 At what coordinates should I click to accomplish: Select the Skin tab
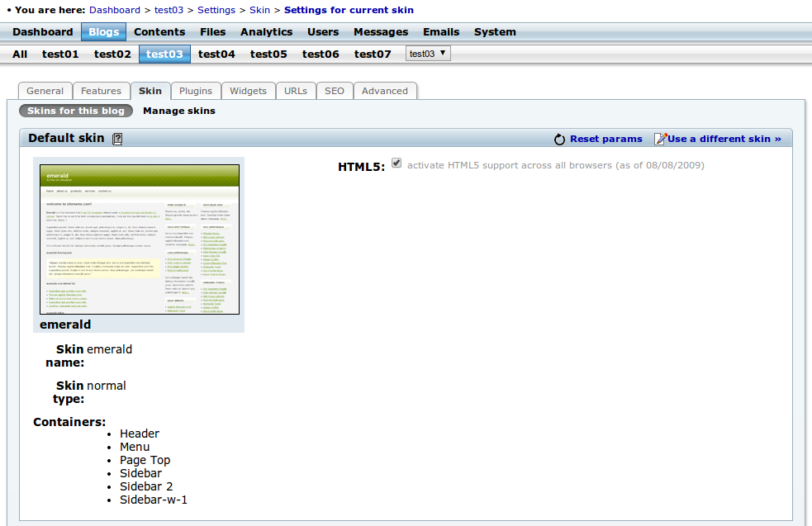pos(150,91)
